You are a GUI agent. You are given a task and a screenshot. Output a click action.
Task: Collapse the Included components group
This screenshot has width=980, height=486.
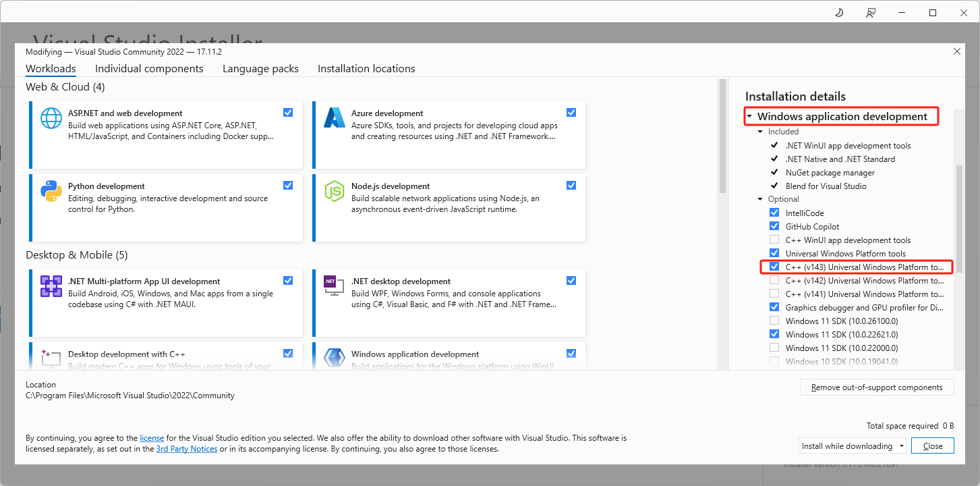coord(761,132)
